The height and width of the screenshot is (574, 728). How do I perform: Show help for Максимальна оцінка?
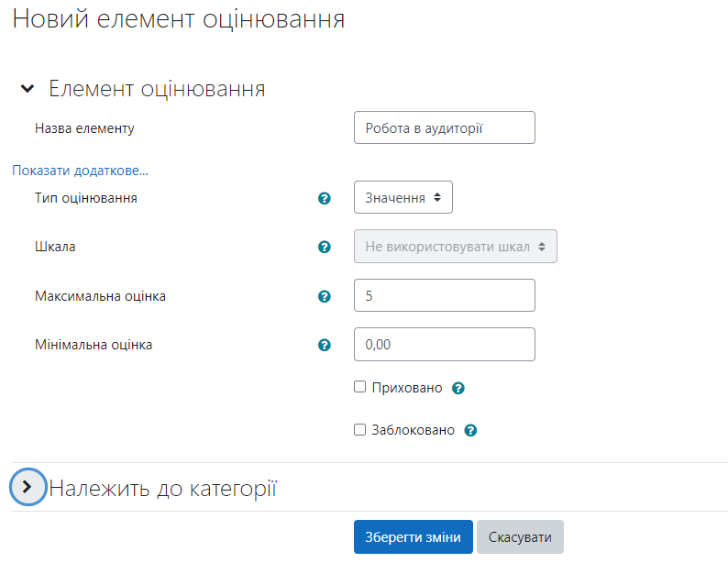click(324, 296)
